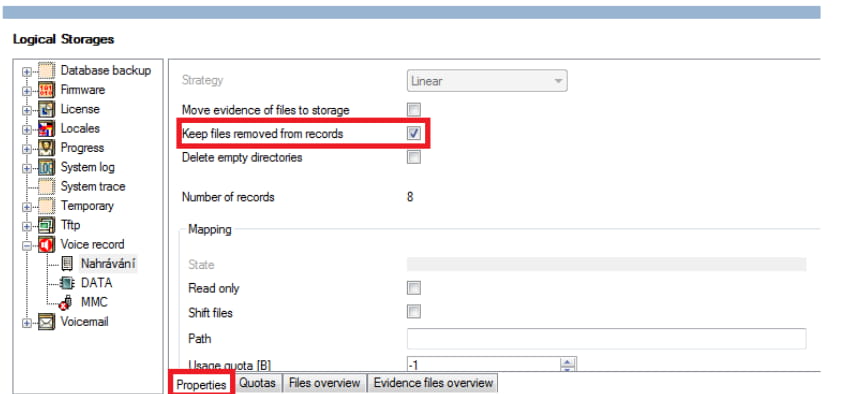This screenshot has width=849, height=394.
Task: Click the State field bar
Action: pyautogui.click(x=606, y=264)
